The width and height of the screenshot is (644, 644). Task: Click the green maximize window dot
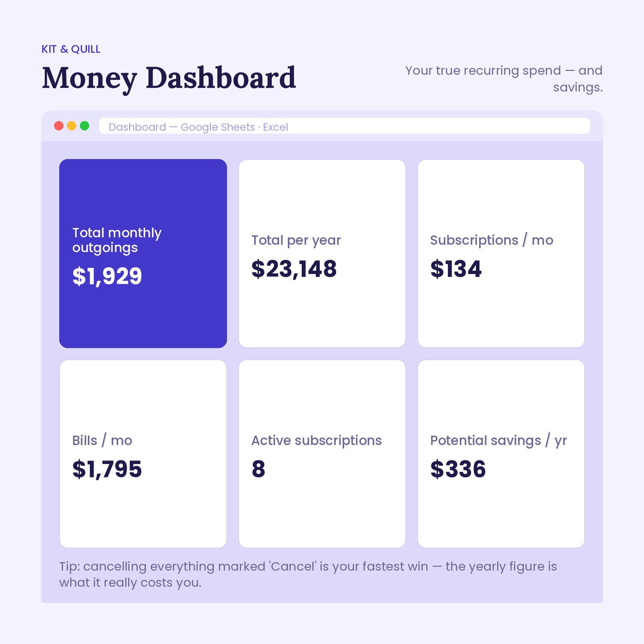click(85, 126)
